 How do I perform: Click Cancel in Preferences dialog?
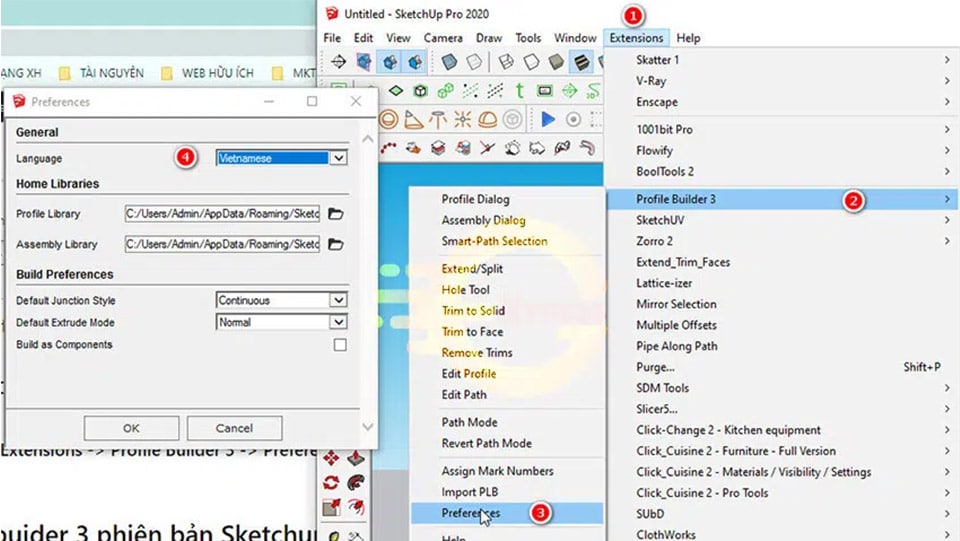pos(234,428)
